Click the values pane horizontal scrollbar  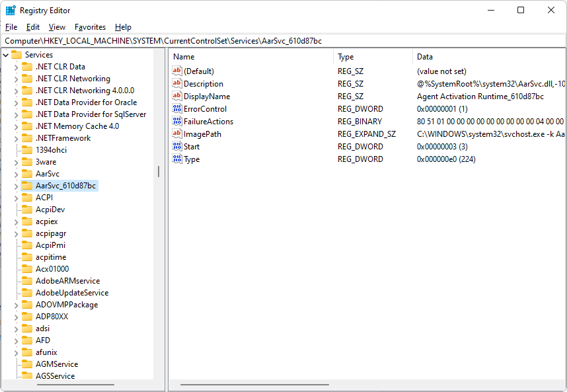click(254, 385)
